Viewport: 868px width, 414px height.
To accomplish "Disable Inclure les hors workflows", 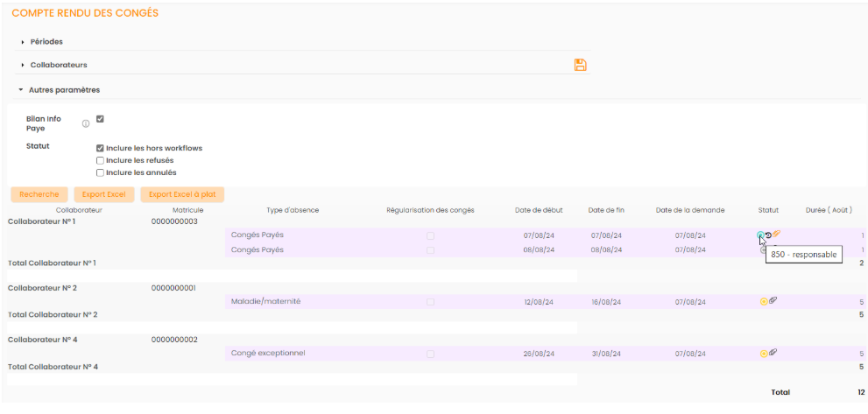I will (100, 148).
